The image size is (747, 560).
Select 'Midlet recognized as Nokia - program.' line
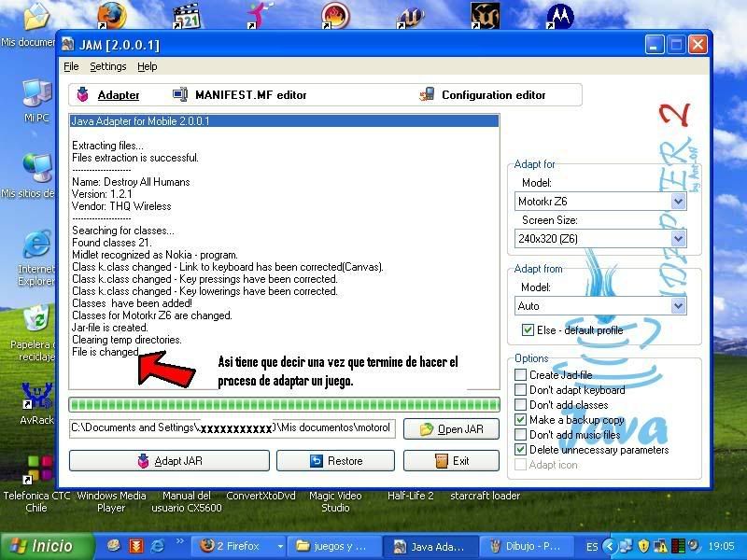point(154,255)
